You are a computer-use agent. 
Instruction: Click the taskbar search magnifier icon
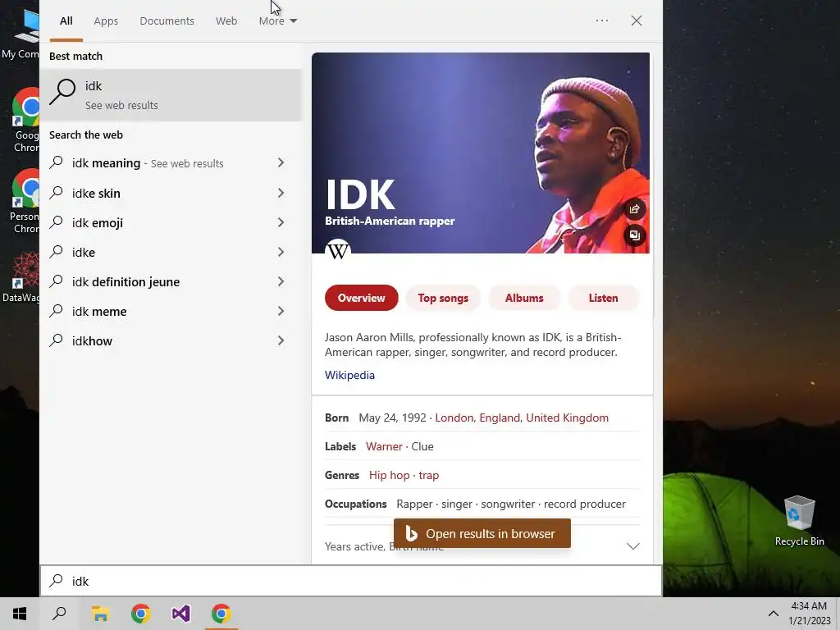pos(59,614)
